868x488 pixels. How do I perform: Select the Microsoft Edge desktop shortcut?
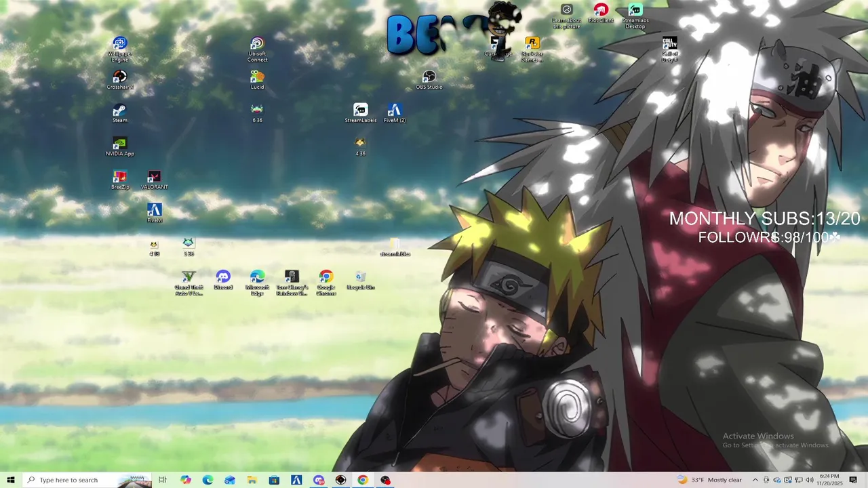[258, 283]
